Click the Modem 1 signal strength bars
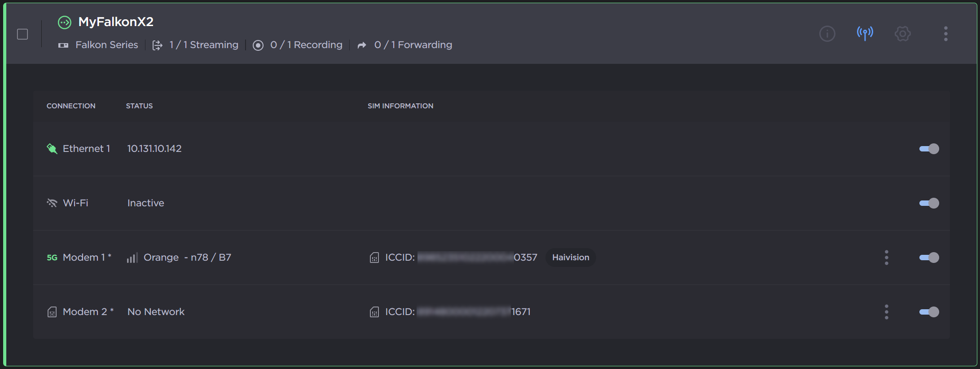Image resolution: width=980 pixels, height=369 pixels. click(x=132, y=258)
